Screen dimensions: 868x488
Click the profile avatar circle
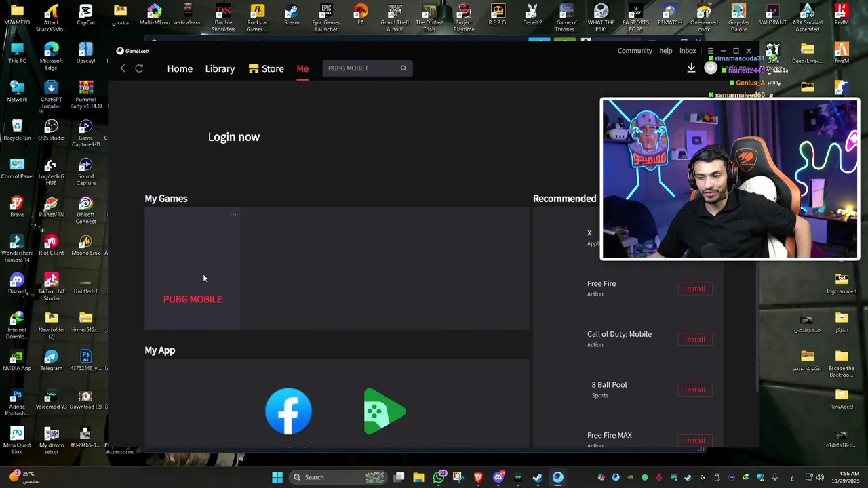(x=710, y=68)
